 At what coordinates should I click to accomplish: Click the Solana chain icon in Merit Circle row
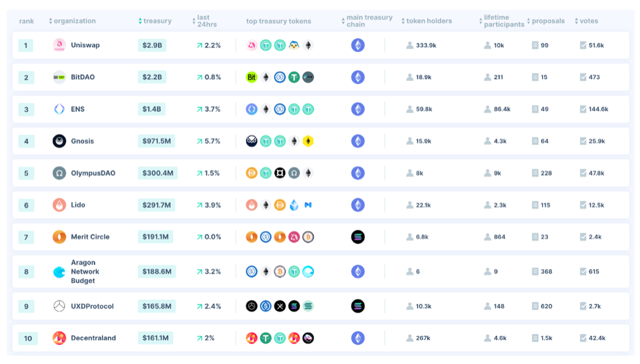tap(358, 236)
